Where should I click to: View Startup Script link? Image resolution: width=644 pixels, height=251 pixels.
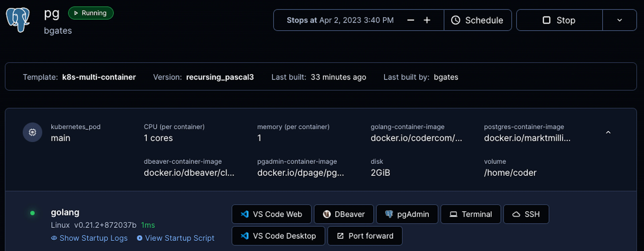coord(175,238)
